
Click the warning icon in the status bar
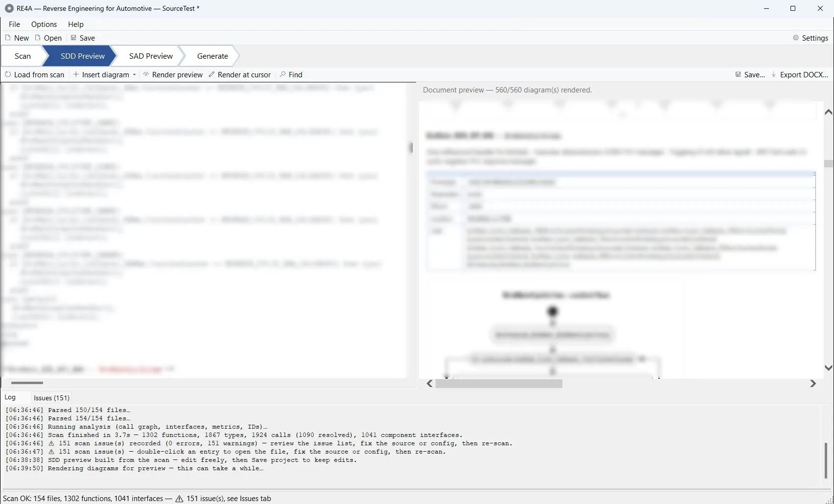(179, 499)
